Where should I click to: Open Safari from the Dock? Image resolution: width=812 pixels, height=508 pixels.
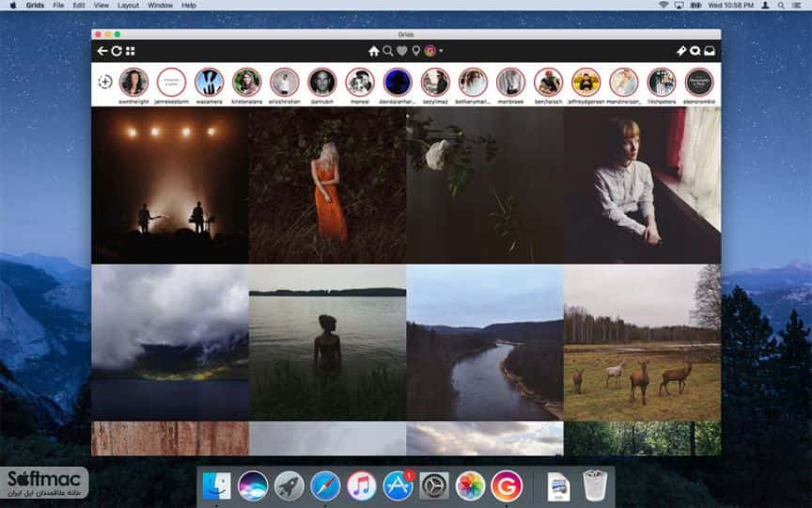click(x=325, y=485)
